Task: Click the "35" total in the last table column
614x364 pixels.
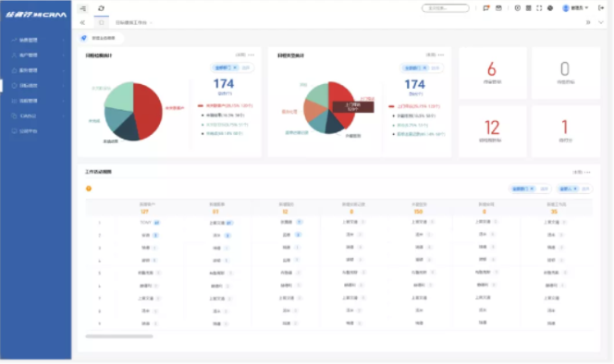Action: pyautogui.click(x=554, y=212)
